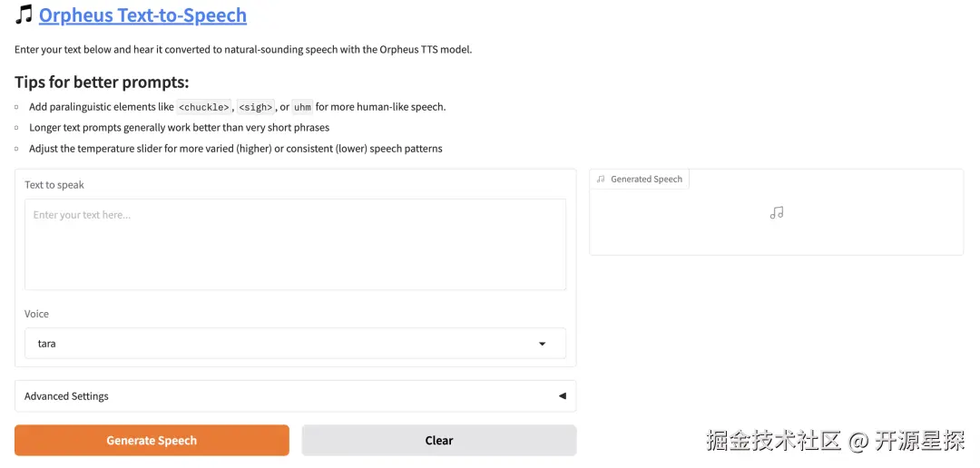980x468 pixels.
Task: Click the music note icon beside the title
Action: [x=24, y=15]
